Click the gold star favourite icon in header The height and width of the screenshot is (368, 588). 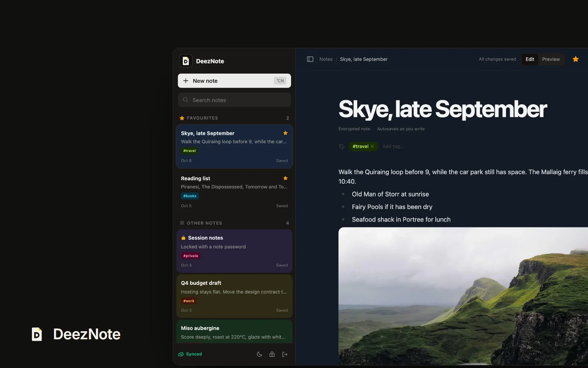pyautogui.click(x=576, y=59)
